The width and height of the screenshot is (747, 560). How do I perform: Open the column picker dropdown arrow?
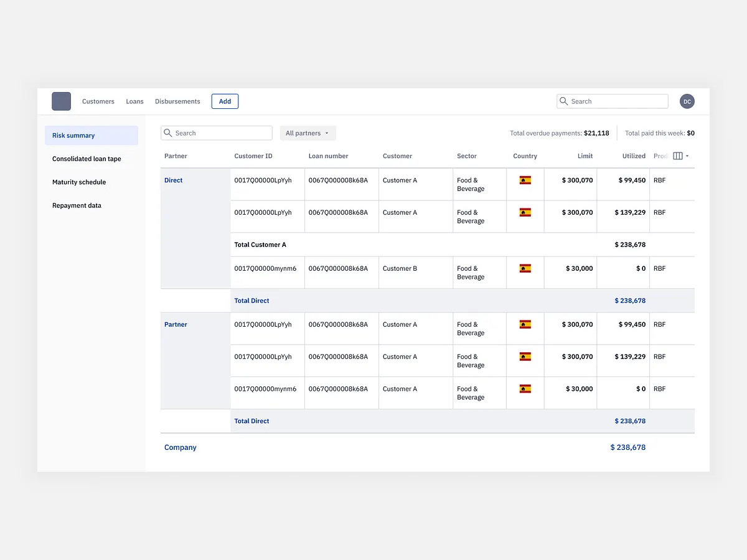click(x=687, y=156)
